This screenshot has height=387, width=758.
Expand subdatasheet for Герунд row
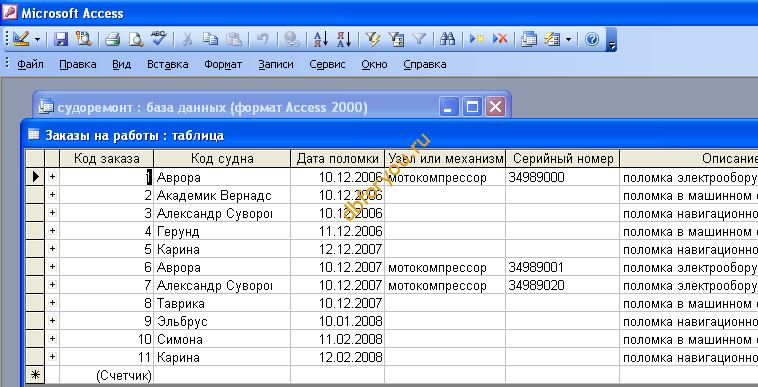(52, 230)
